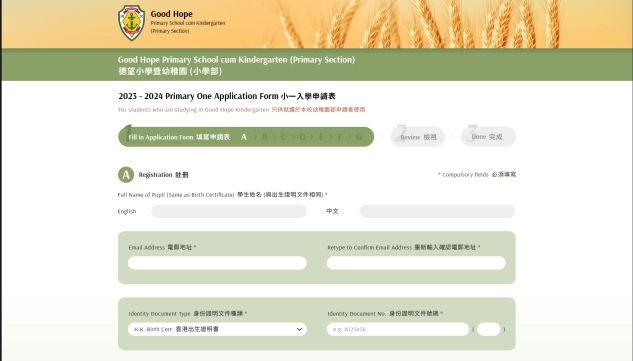Select step E in the progress bar
This screenshot has height=361, width=633.
coord(321,137)
